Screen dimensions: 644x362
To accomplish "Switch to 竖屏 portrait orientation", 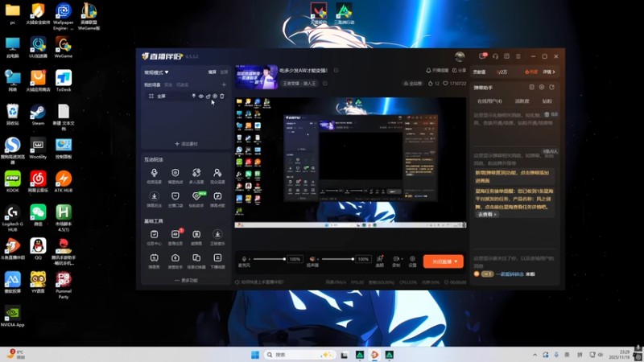I will [225, 72].
